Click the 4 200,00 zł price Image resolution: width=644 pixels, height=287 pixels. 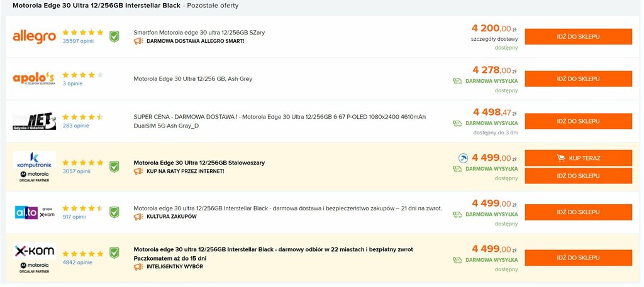point(494,29)
